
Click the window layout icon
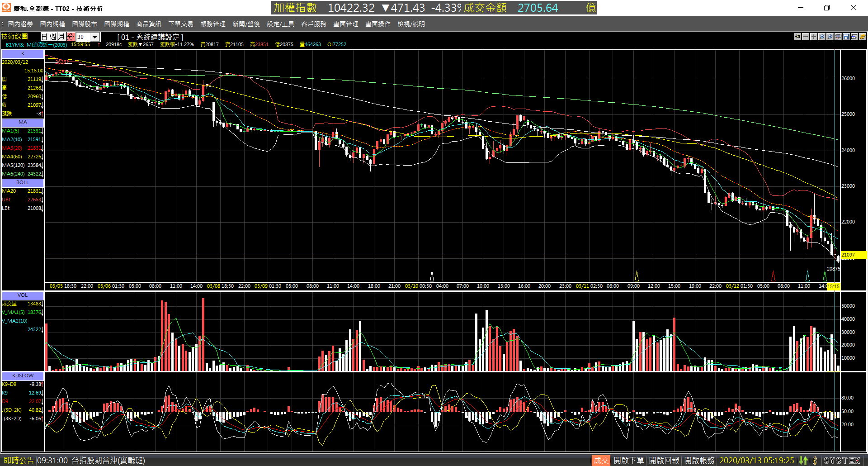[x=854, y=37]
